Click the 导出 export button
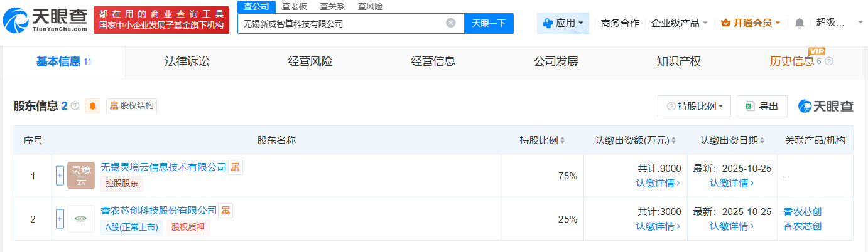Screen dimensions: 868x252 (762, 107)
